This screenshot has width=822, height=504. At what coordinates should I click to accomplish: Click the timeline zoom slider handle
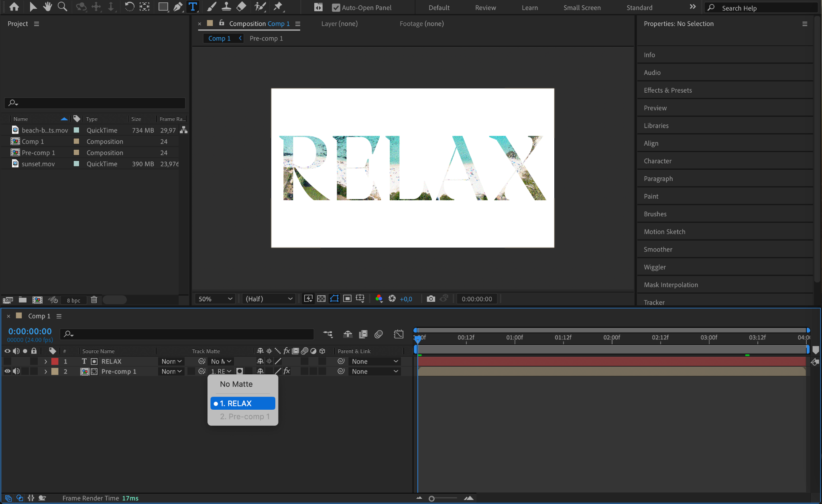[431, 498]
